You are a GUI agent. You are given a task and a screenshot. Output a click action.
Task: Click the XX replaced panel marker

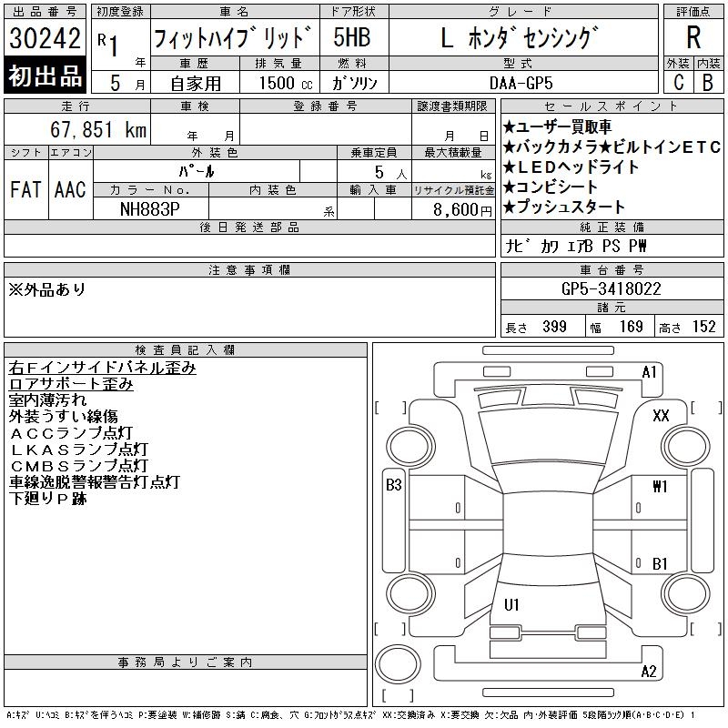coord(661,415)
